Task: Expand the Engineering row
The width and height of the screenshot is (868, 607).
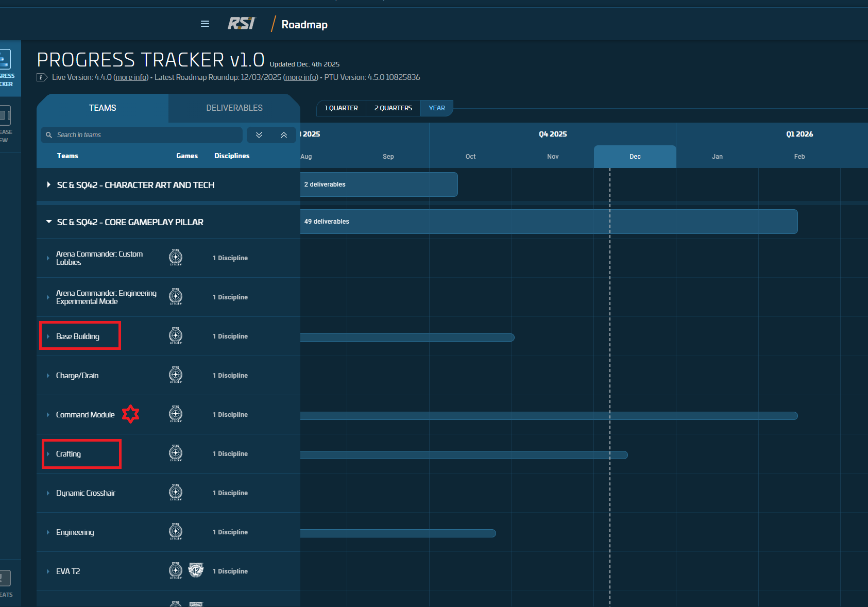Action: tap(48, 532)
